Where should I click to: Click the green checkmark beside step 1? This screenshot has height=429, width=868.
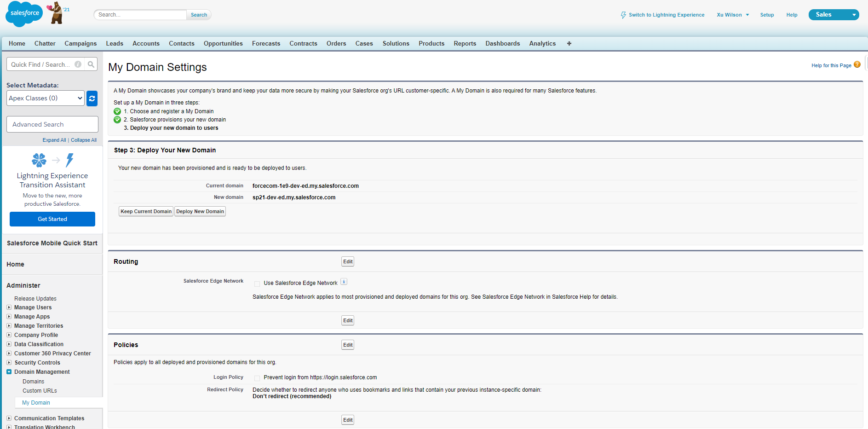[x=117, y=111]
